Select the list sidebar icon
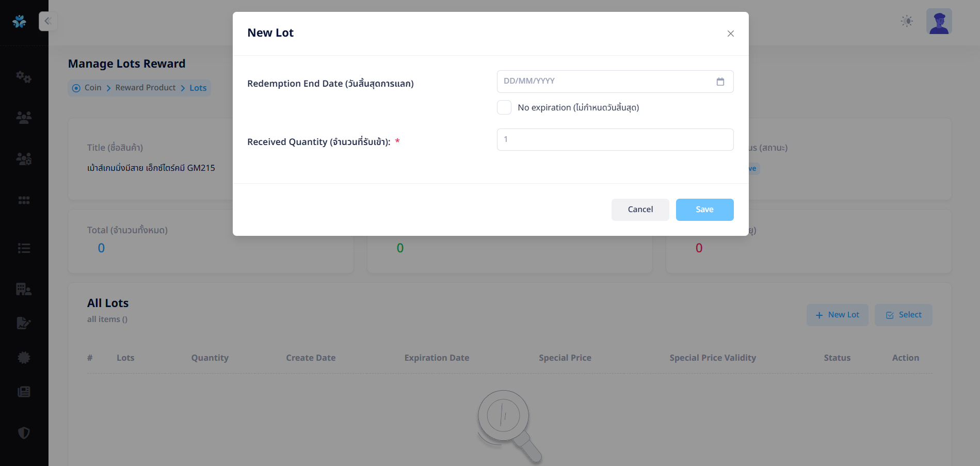The height and width of the screenshot is (466, 980). click(x=24, y=248)
